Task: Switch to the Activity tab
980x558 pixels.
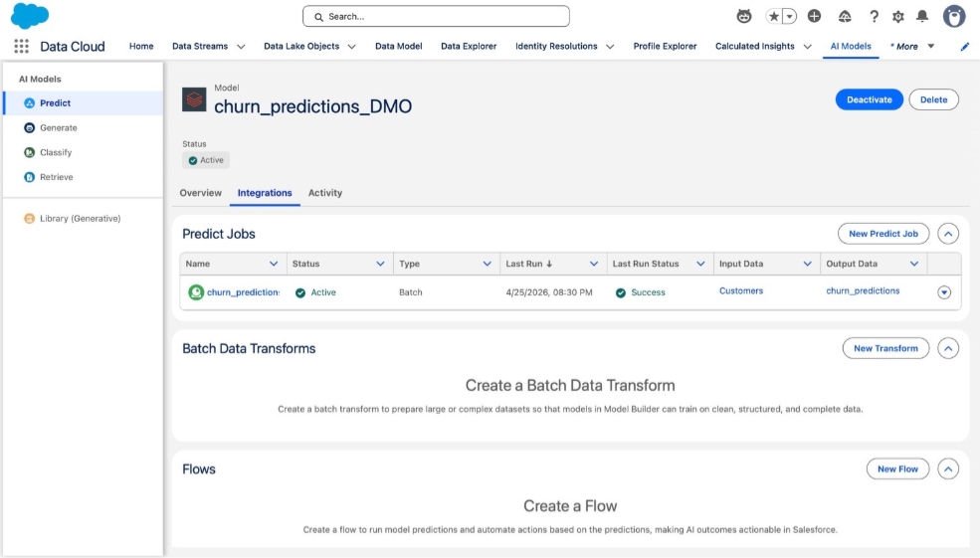Action: [325, 193]
